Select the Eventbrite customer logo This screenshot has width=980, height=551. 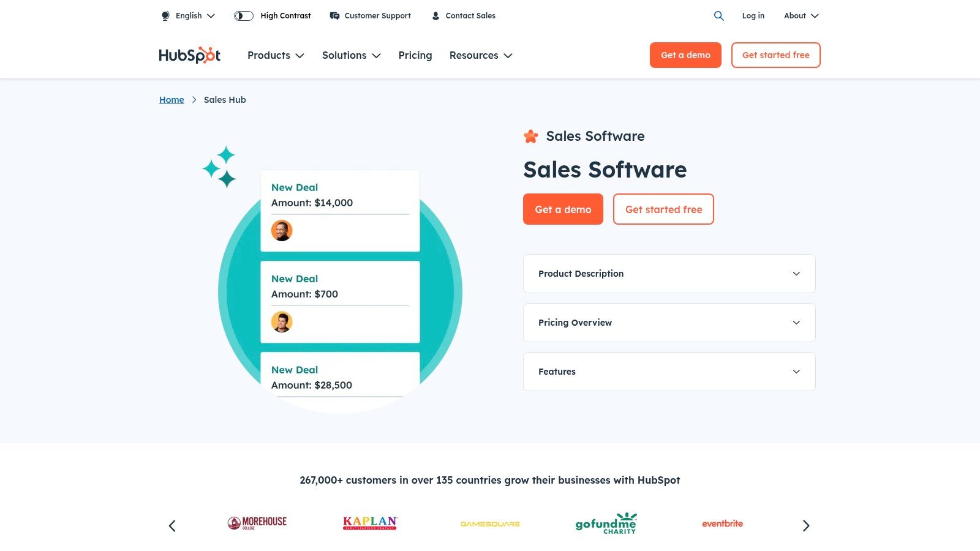pos(722,523)
